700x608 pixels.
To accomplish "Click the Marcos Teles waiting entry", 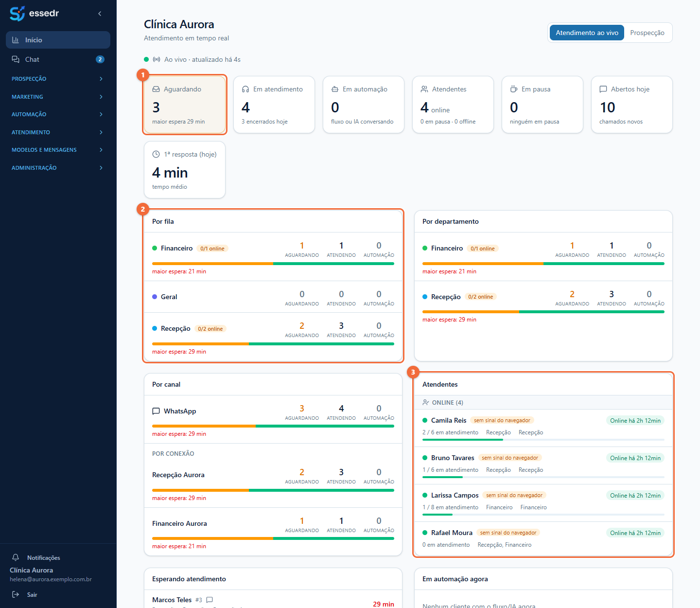I will 273,600.
